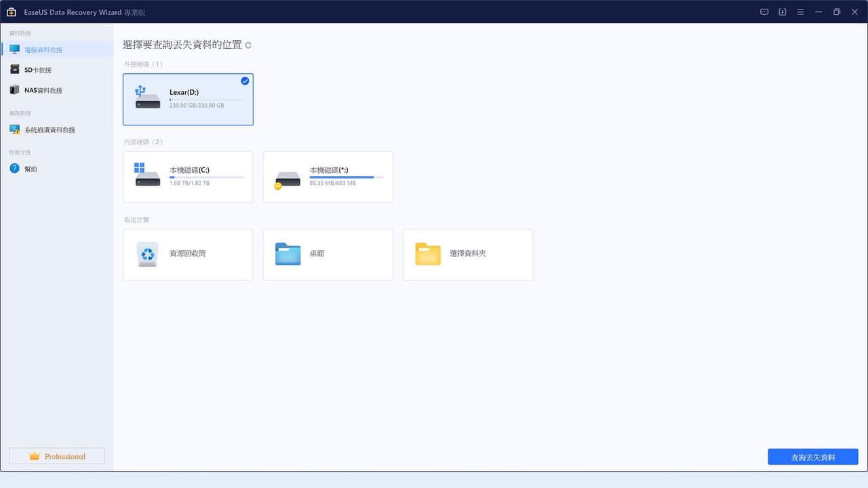The width and height of the screenshot is (868, 488).
Task: Click the refresh icon beside the page heading
Action: tap(248, 45)
